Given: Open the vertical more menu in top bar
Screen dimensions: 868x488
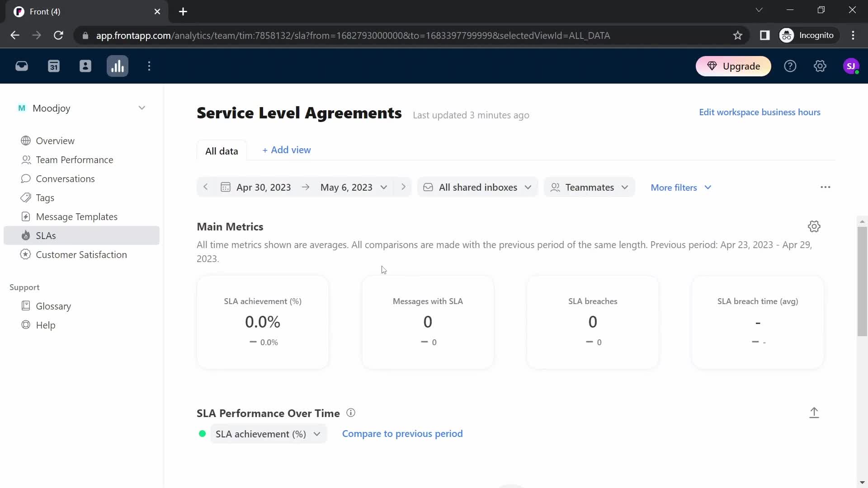Looking at the screenshot, I should tap(149, 66).
